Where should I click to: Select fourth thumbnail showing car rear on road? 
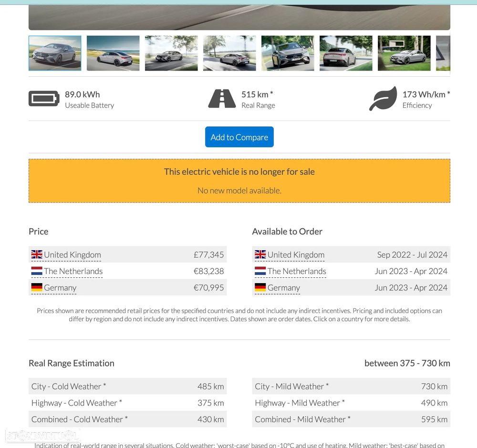[230, 53]
